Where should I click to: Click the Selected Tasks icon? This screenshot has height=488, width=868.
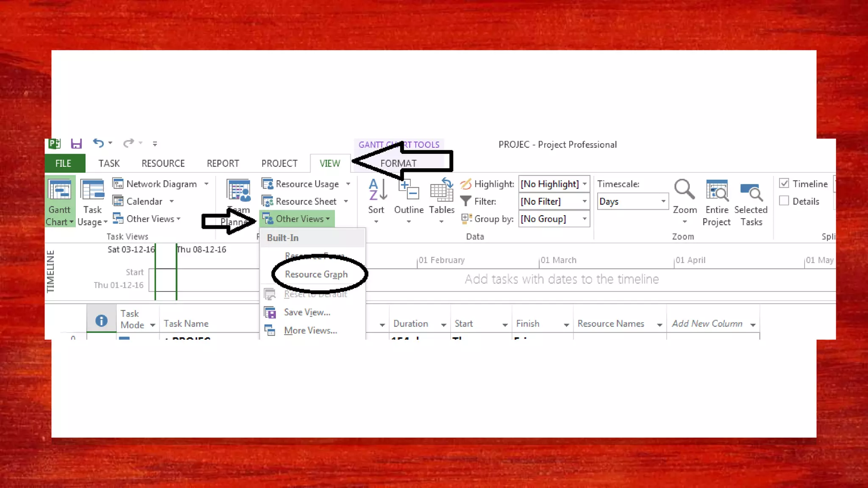[751, 191]
